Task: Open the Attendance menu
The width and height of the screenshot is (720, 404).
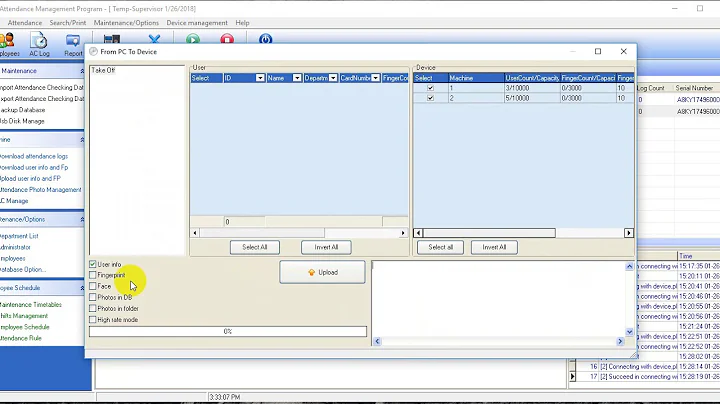Action: (25, 22)
